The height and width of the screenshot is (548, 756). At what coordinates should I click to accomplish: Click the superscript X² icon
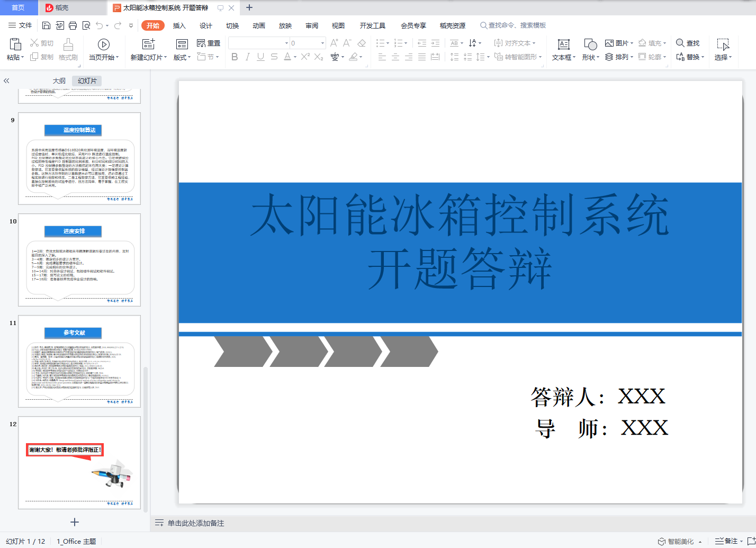(x=305, y=57)
